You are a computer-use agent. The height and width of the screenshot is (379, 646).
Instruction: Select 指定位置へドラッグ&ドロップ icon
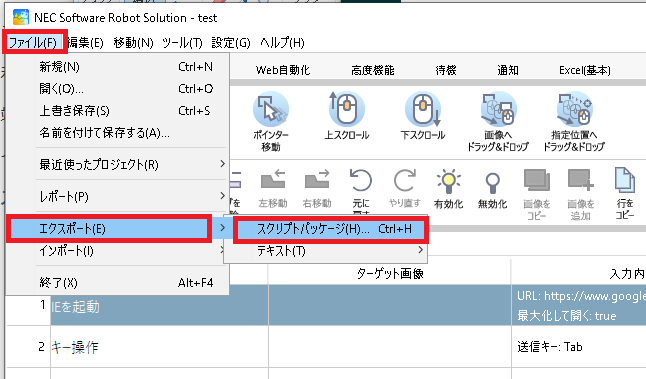574,110
